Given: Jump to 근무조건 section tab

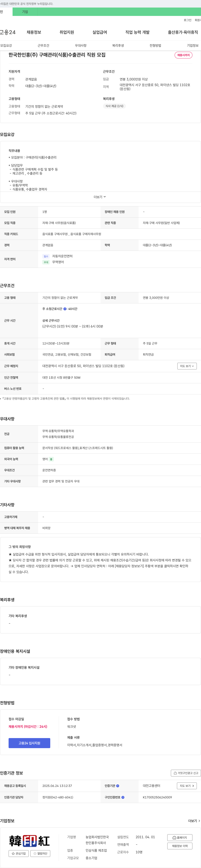Looking at the screenshot, I should click(43, 45).
